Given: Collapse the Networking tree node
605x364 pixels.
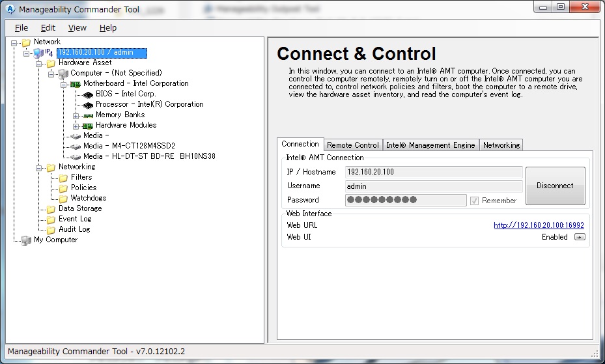Looking at the screenshot, I should click(x=38, y=168).
